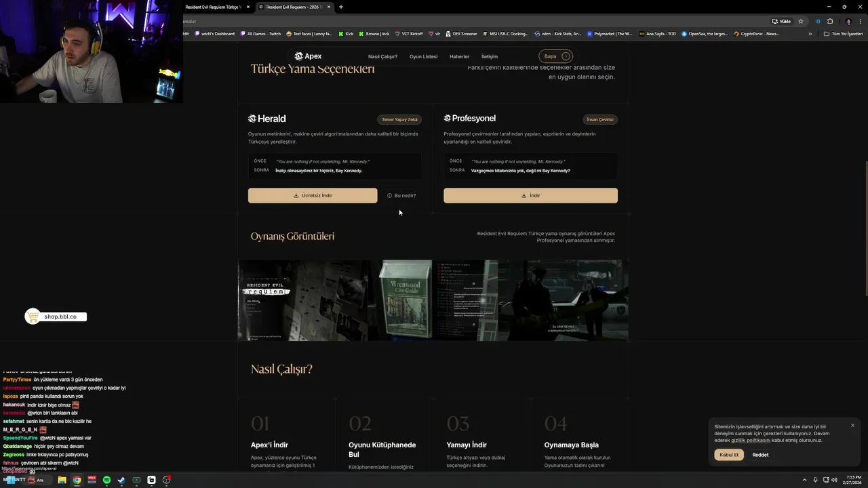Click the Başla button in the header

click(556, 56)
